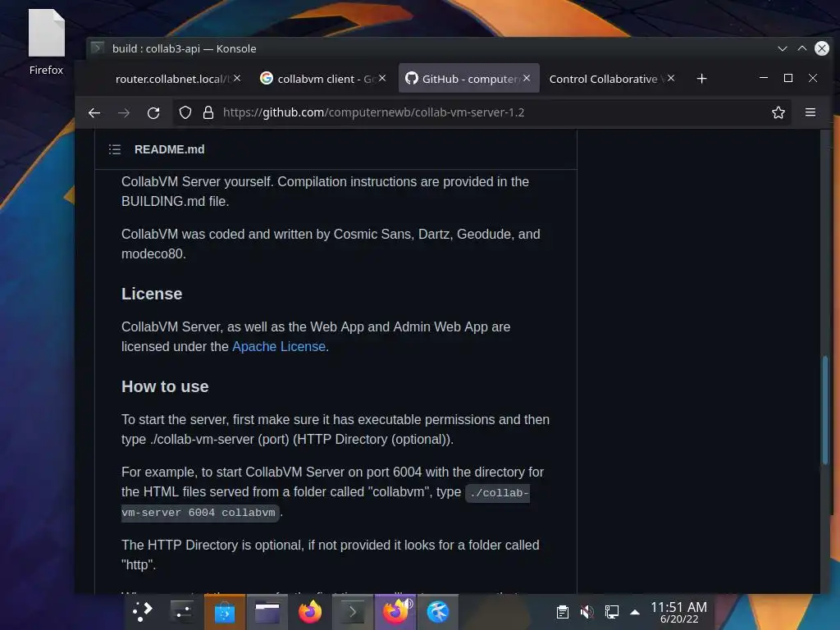Go back to the previous page
Image resolution: width=840 pixels, height=630 pixels.
pos(94,112)
